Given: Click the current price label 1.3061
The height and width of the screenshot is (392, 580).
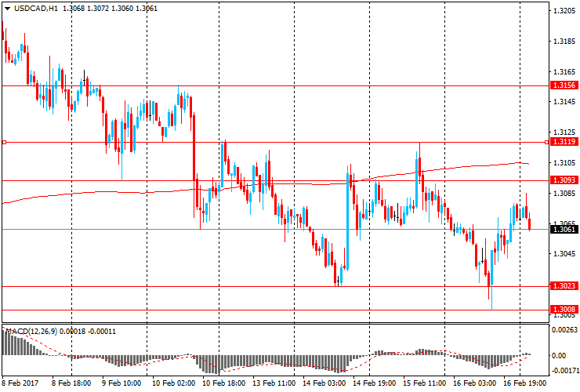Looking at the screenshot, I should (564, 229).
